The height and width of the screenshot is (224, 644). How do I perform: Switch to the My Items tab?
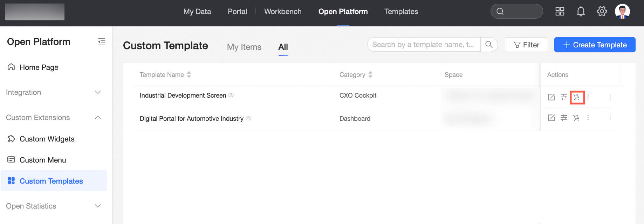point(244,47)
